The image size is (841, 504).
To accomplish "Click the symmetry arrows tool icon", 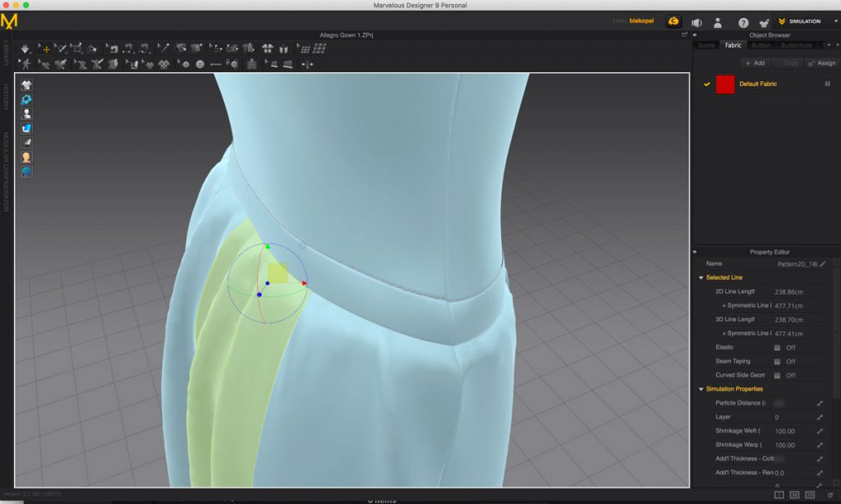I will (x=306, y=64).
